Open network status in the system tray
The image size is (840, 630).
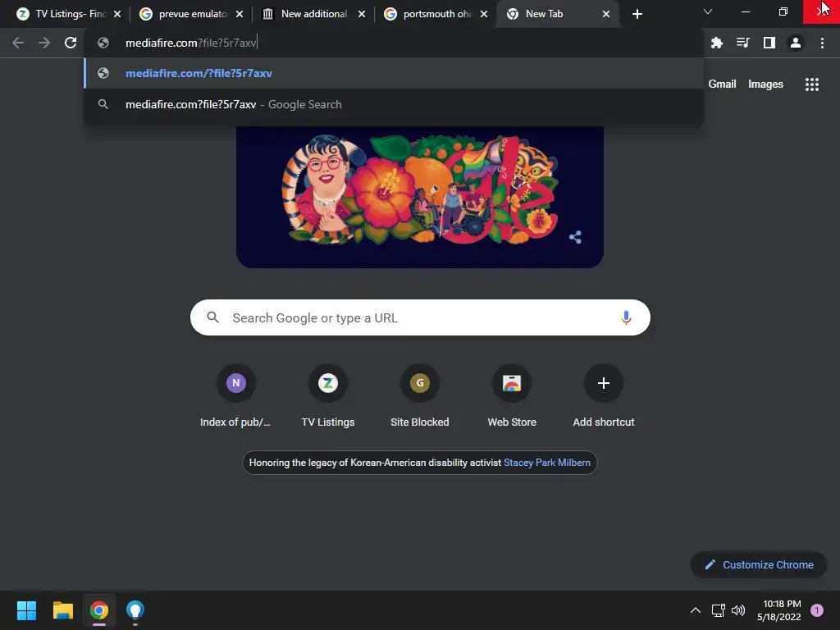(x=718, y=610)
